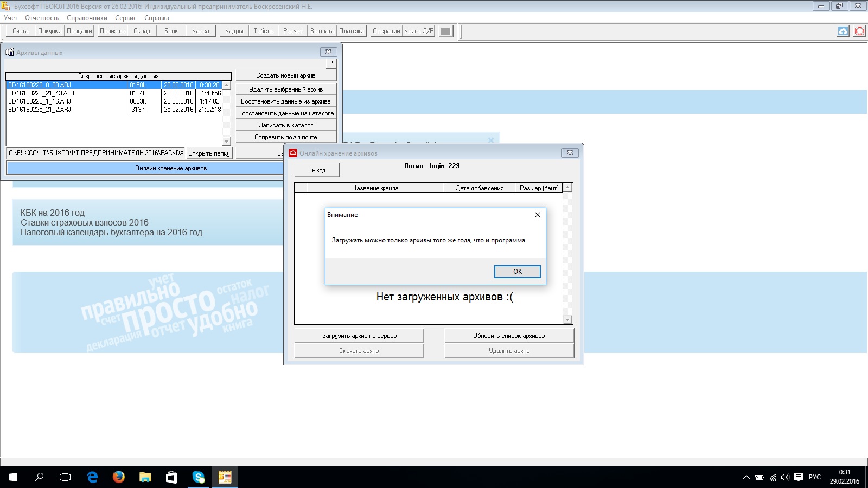The image size is (868, 488).
Task: Click Загрузить архив на сервер button
Action: tap(359, 336)
